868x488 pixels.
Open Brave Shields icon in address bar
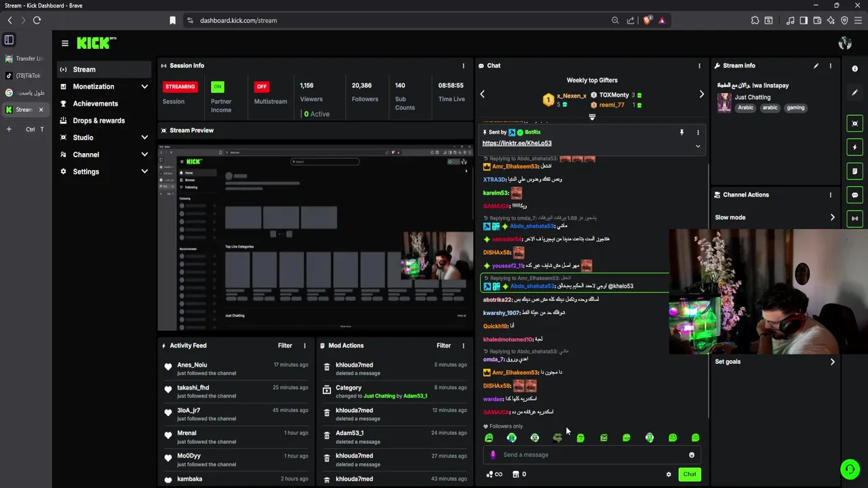click(648, 20)
